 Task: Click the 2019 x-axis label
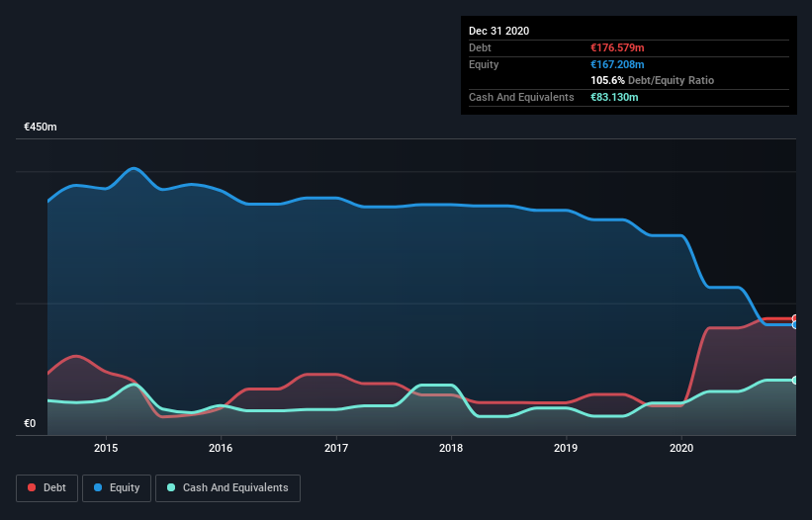click(x=566, y=448)
